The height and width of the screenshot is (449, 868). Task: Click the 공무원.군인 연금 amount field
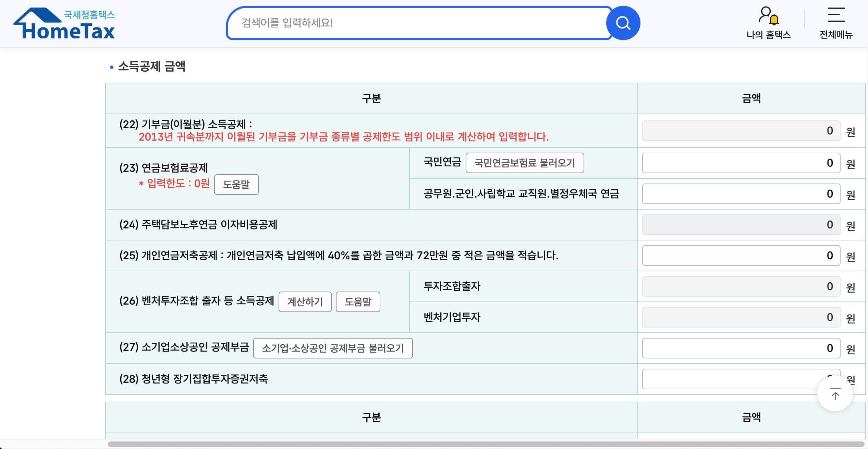click(740, 193)
